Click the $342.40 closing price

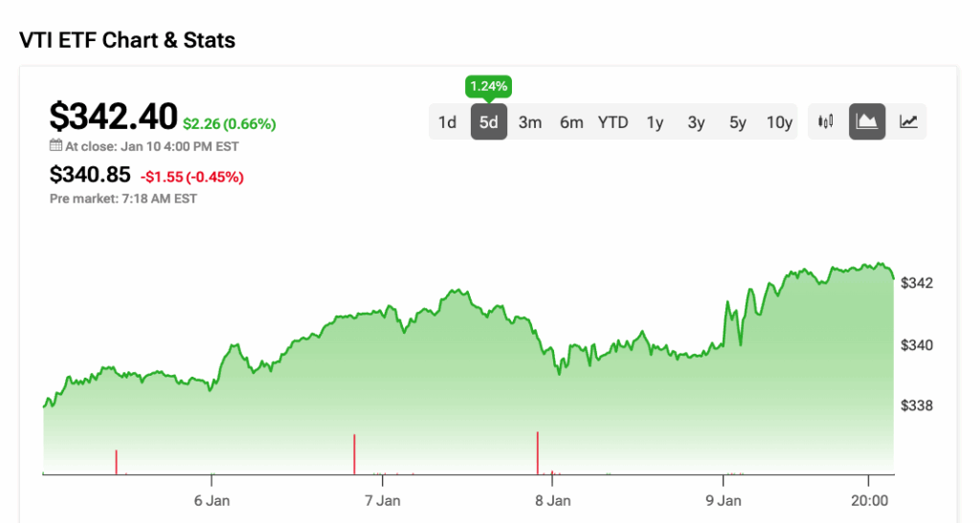(113, 117)
